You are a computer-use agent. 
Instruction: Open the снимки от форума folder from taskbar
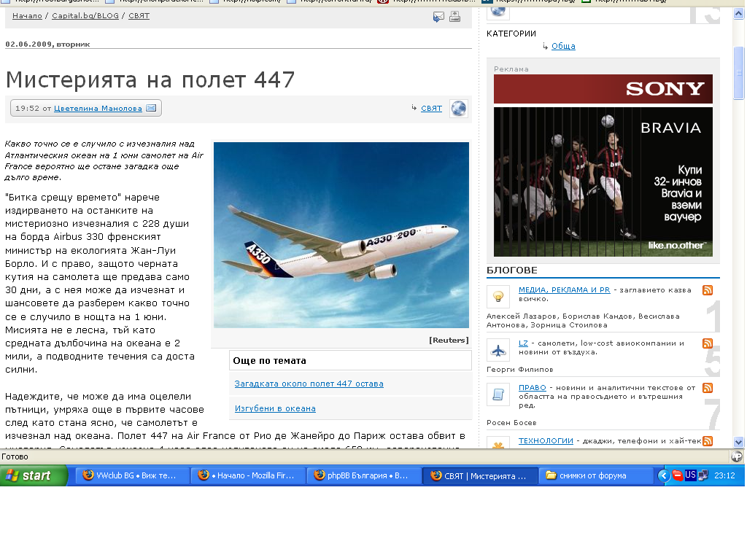pyautogui.click(x=597, y=475)
